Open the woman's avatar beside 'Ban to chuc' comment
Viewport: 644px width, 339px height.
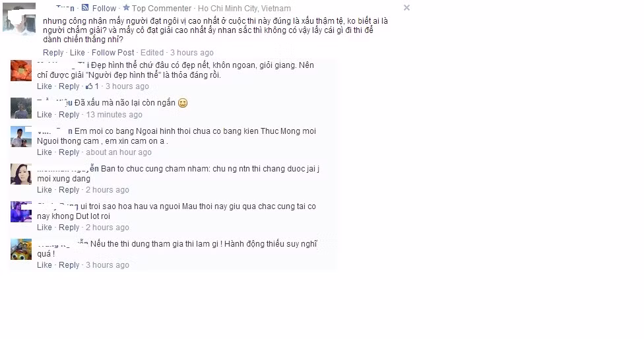pyautogui.click(x=21, y=174)
